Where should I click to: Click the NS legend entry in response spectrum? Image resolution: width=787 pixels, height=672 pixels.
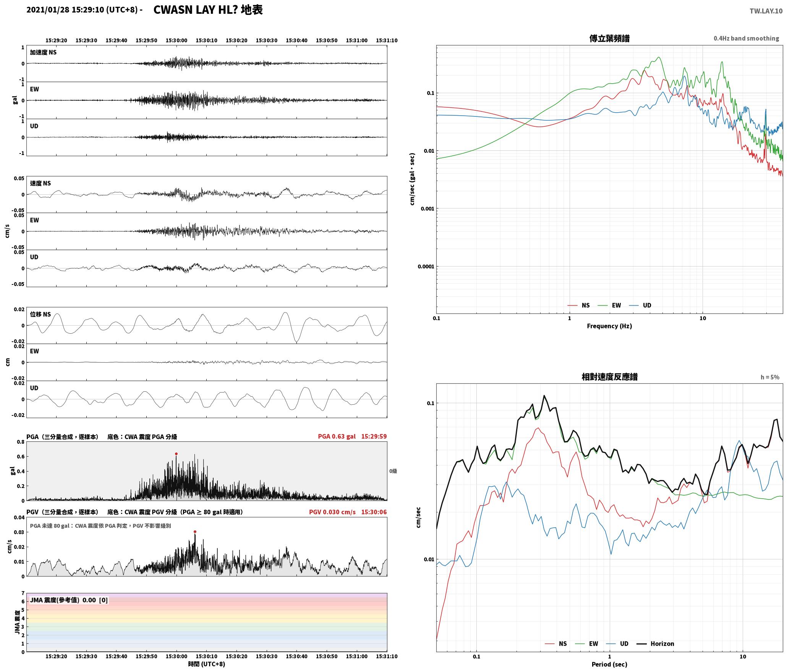(x=556, y=644)
